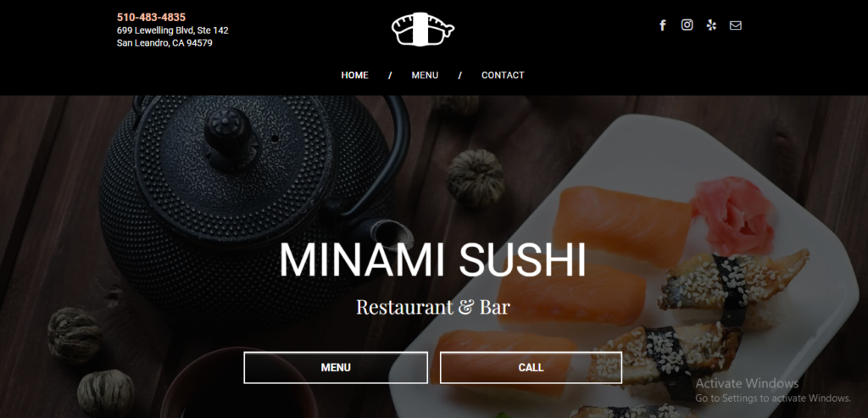
Task: Click the San Leandro, CA 94579 text
Action: pyautogui.click(x=164, y=42)
